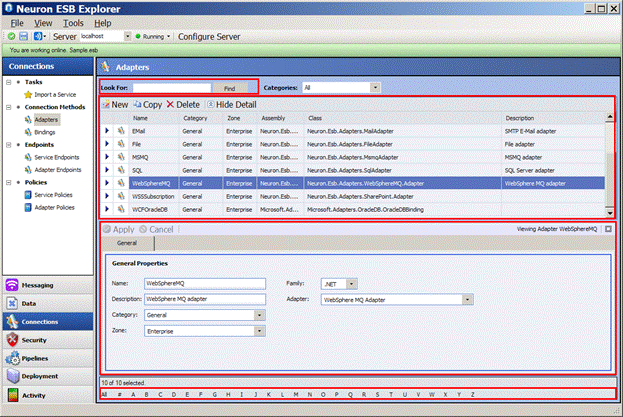The image size is (623, 417).
Task: Expand the SQL adapter row arrow
Action: (x=107, y=170)
